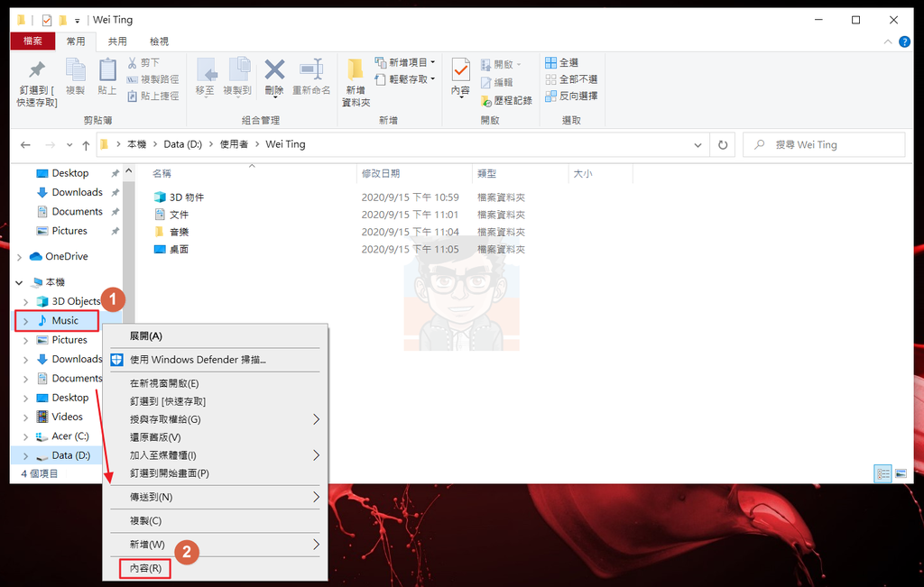Select the 音樂 folder
Screen dimensions: 924x587
click(180, 232)
